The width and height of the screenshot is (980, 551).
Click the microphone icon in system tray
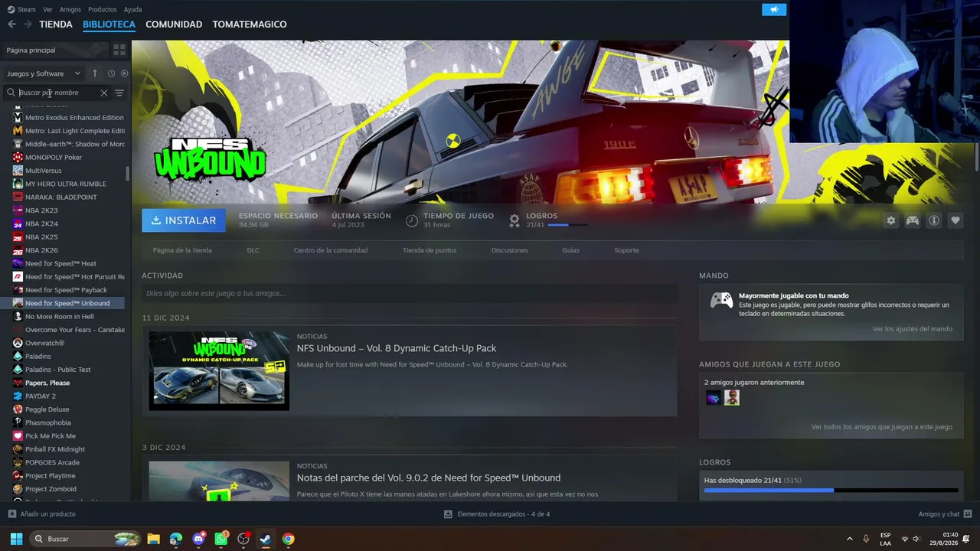tap(866, 539)
